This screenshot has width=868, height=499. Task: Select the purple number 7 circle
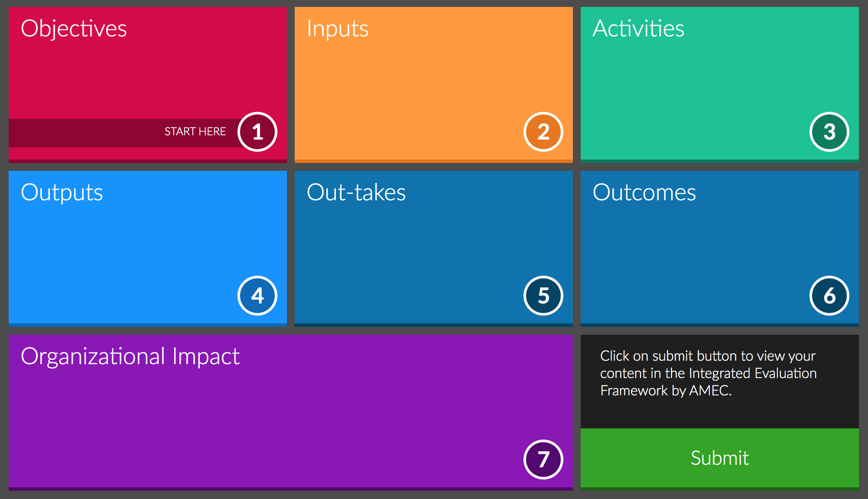click(543, 460)
